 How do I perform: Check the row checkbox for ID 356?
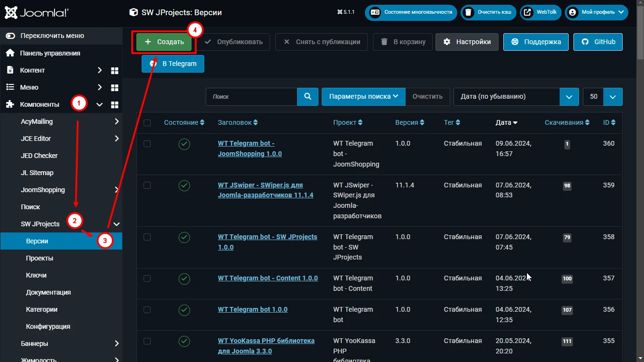tap(147, 310)
